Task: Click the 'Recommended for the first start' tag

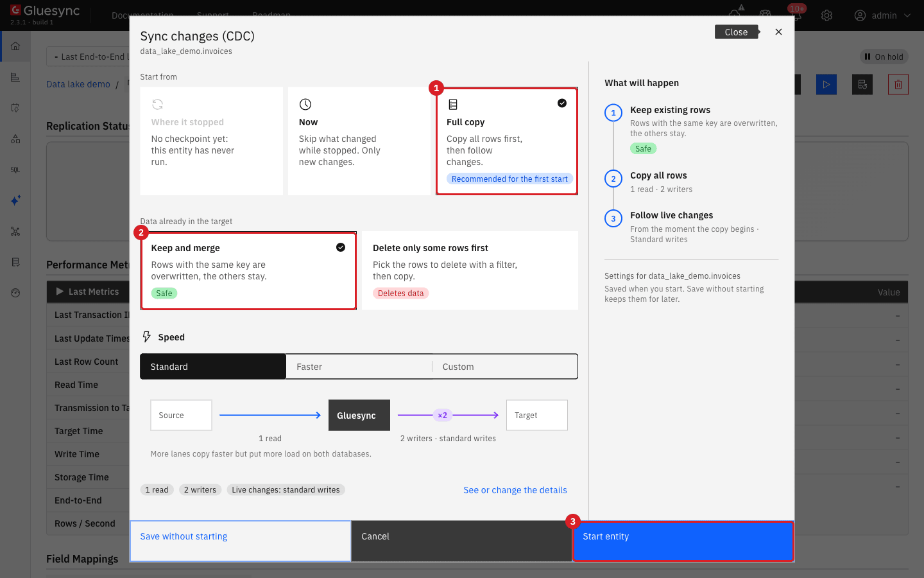Action: pyautogui.click(x=509, y=179)
